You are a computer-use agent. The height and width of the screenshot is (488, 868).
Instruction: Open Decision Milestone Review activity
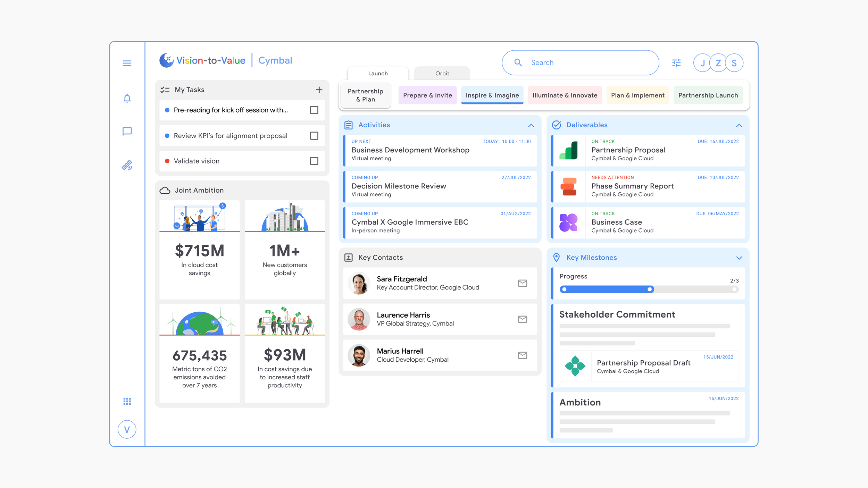pos(440,187)
